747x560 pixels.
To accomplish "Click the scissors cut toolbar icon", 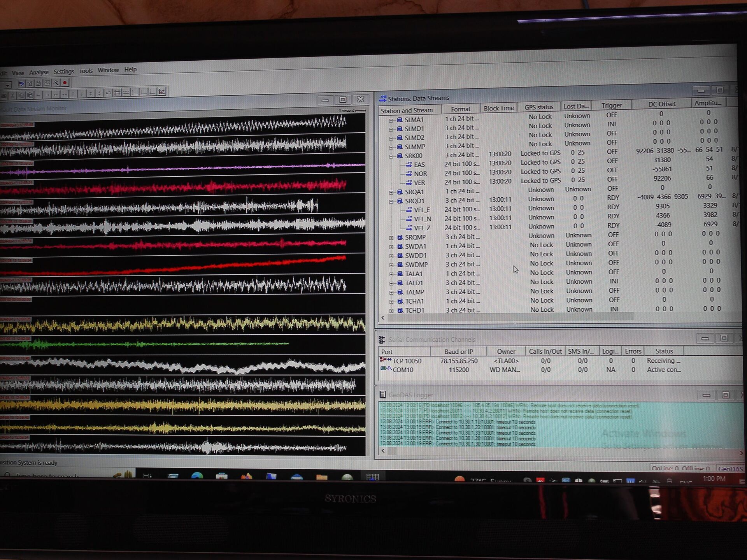I will click(12, 95).
